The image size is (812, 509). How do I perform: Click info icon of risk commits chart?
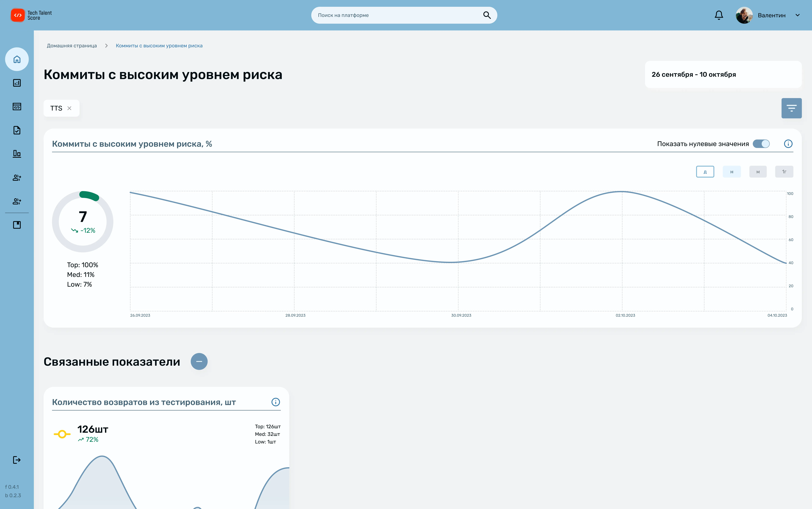pos(788,144)
